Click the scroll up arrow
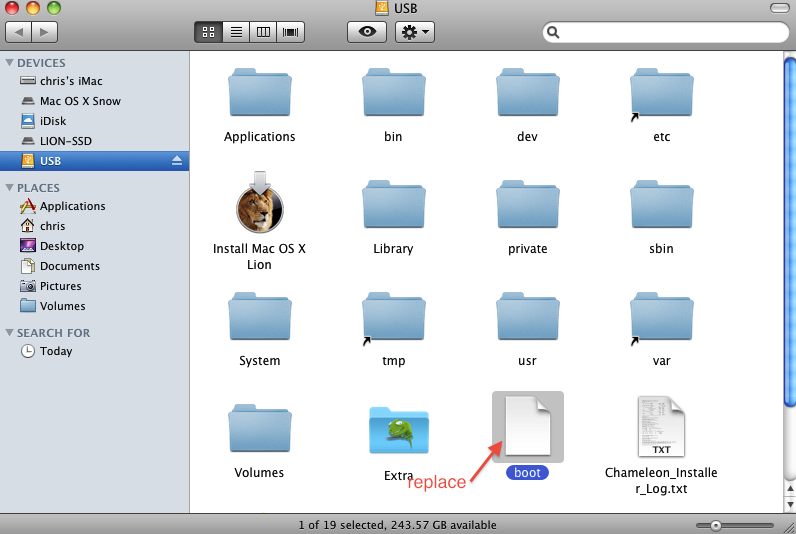Image resolution: width=796 pixels, height=534 pixels. [x=790, y=489]
